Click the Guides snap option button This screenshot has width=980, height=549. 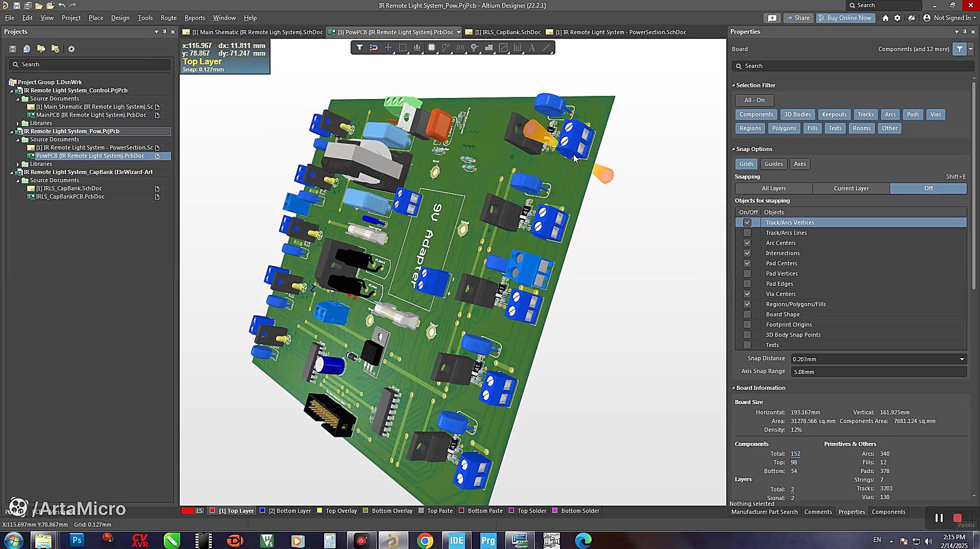[773, 164]
